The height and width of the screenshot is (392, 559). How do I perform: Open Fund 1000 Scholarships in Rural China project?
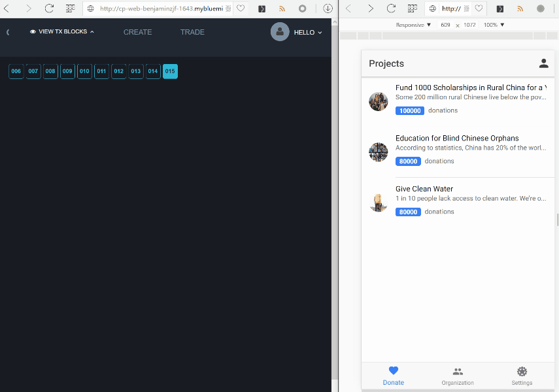458,102
